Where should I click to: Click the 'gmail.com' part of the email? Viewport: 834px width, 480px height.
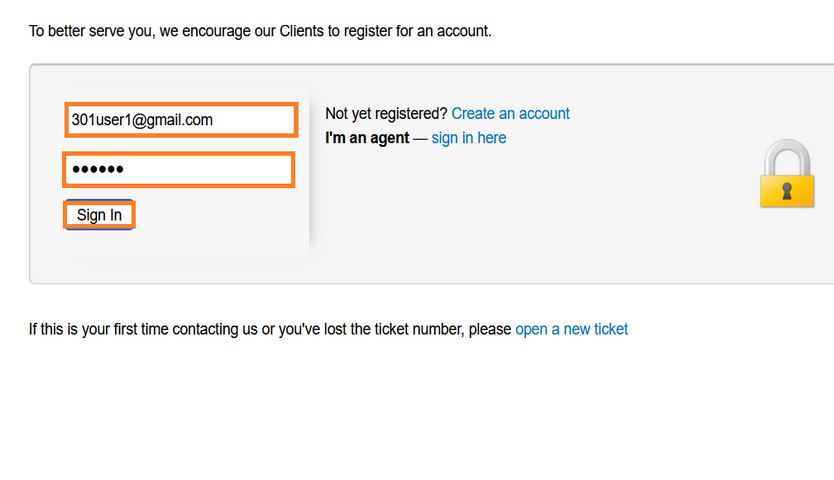[x=181, y=120]
